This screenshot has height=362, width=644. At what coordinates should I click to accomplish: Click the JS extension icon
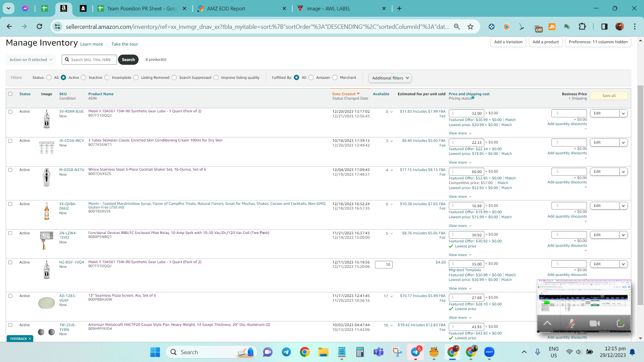point(552,26)
